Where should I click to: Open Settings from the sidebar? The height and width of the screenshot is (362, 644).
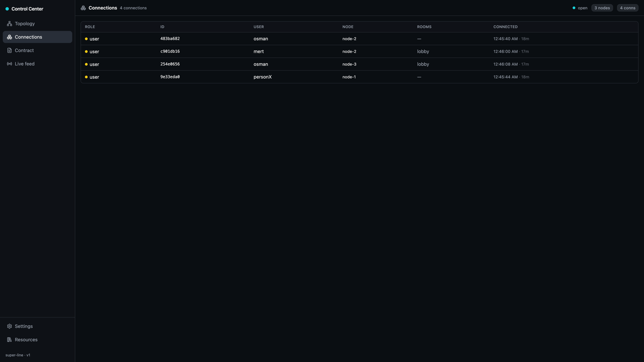click(x=37, y=326)
